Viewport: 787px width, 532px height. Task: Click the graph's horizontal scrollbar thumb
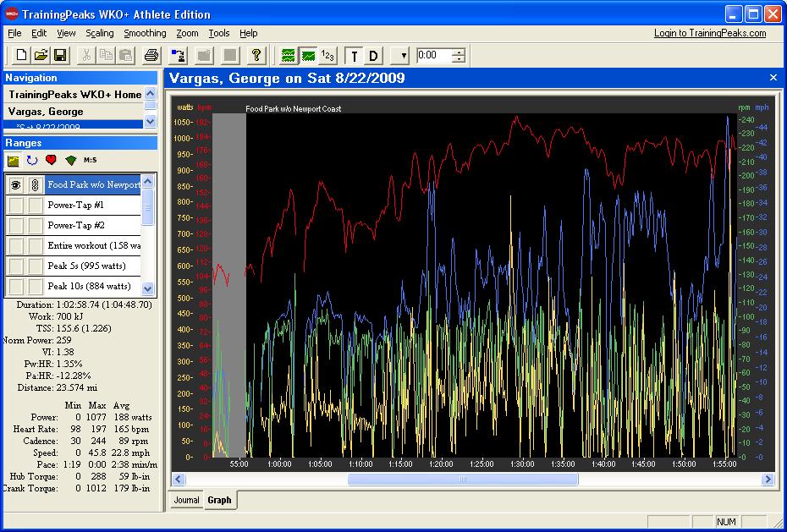[462, 480]
